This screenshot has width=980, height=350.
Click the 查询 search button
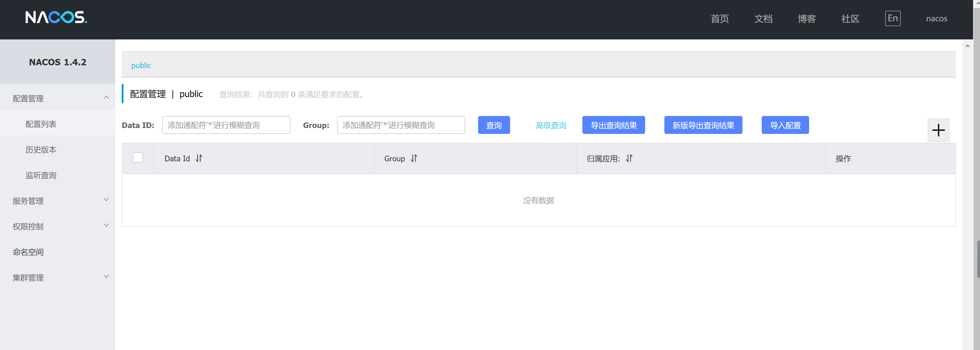coord(494,125)
